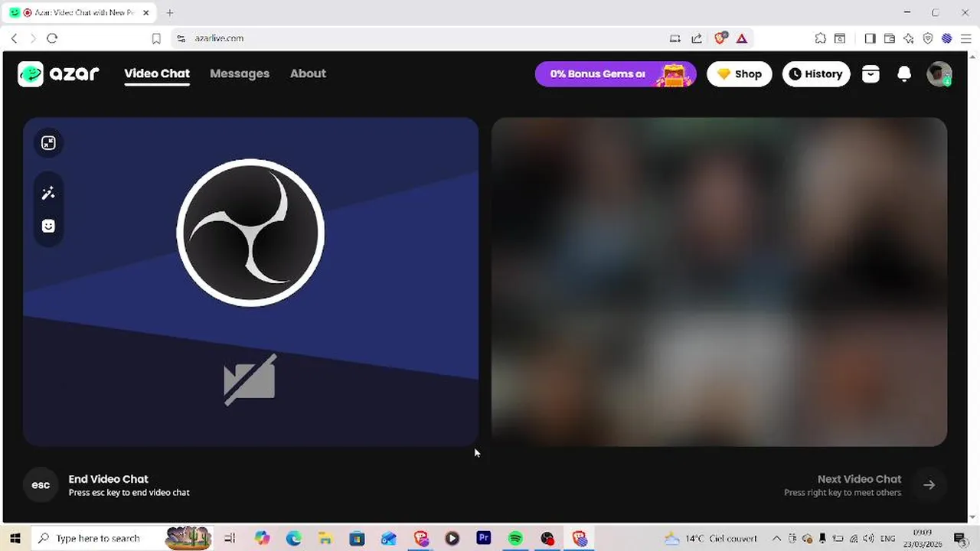Open a new browser tab
Image resolution: width=980 pixels, height=551 pixels.
pyautogui.click(x=170, y=12)
